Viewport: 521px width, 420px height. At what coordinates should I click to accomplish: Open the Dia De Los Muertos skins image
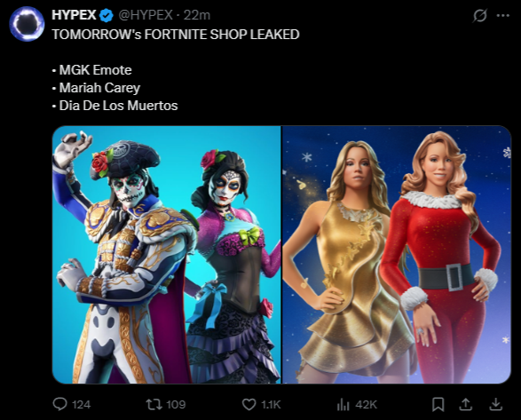[x=167, y=254]
